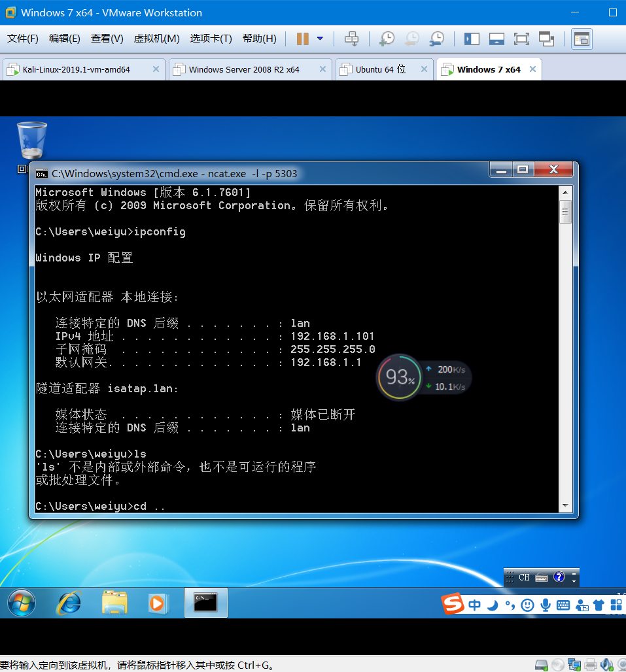Open the snapshot manager wrench-clock icon

[x=437, y=39]
